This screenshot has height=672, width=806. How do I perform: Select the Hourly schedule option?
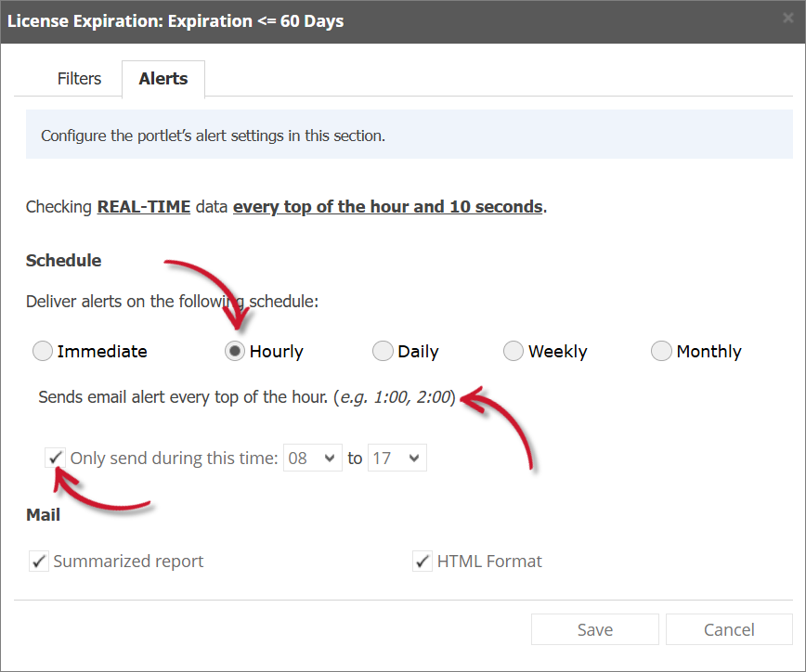pyautogui.click(x=235, y=351)
